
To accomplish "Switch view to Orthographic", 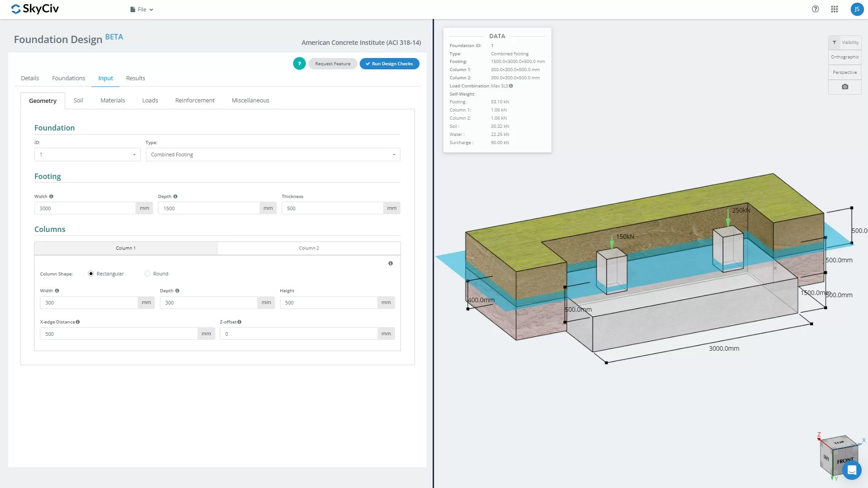I will click(x=844, y=57).
